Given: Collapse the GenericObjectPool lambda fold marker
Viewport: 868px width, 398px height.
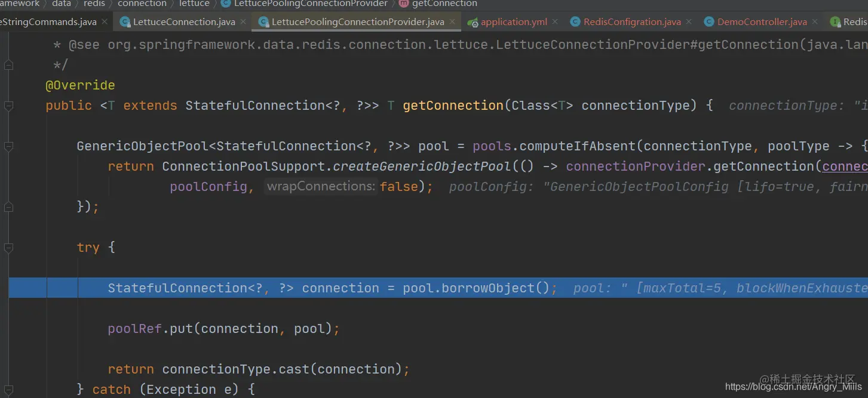Looking at the screenshot, I should [8, 147].
